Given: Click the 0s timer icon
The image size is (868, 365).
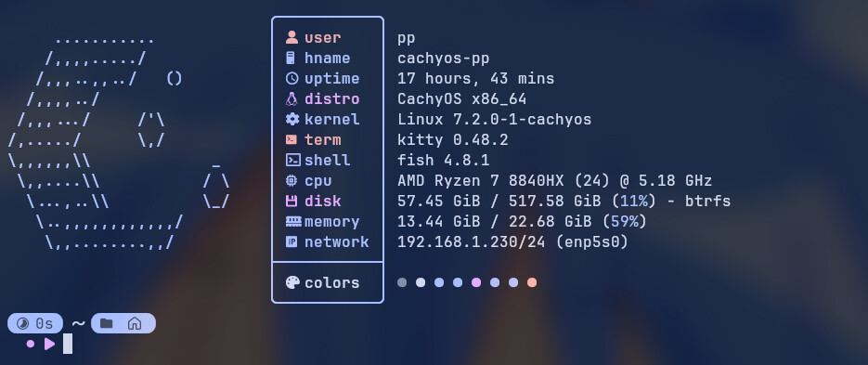Looking at the screenshot, I should click(22, 323).
